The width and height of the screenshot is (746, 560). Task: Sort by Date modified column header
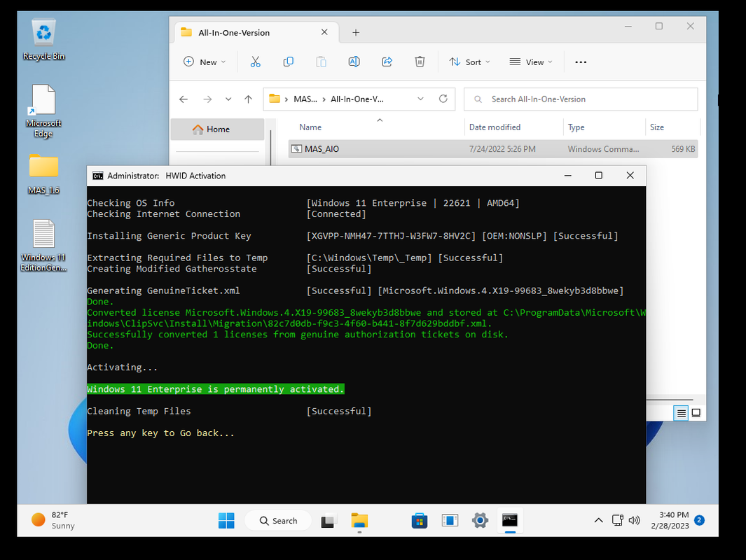(495, 127)
